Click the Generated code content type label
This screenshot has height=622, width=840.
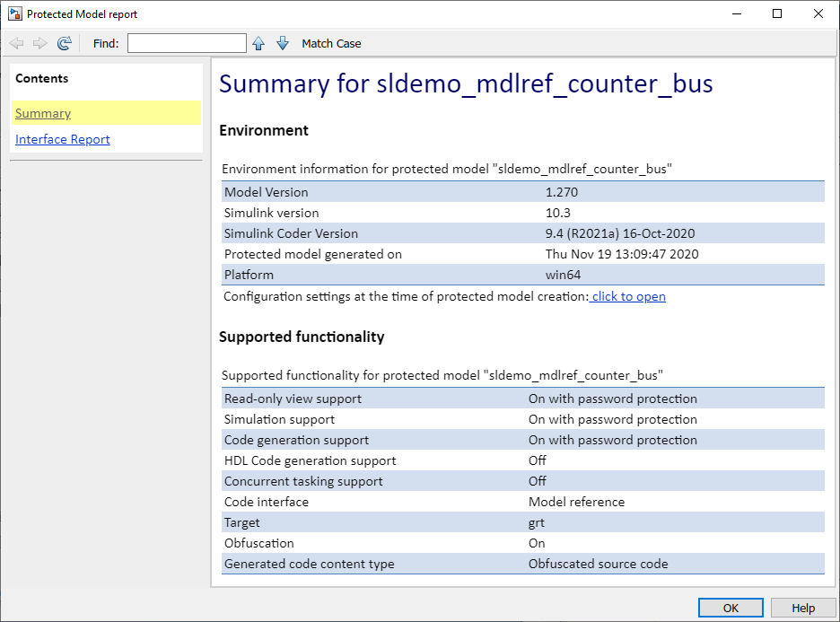pyautogui.click(x=309, y=564)
